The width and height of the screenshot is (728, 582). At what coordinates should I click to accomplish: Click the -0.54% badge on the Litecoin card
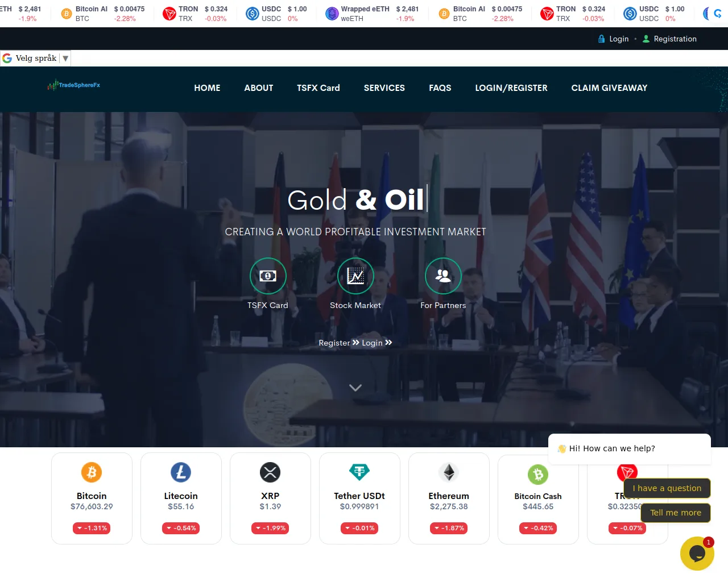click(x=181, y=528)
